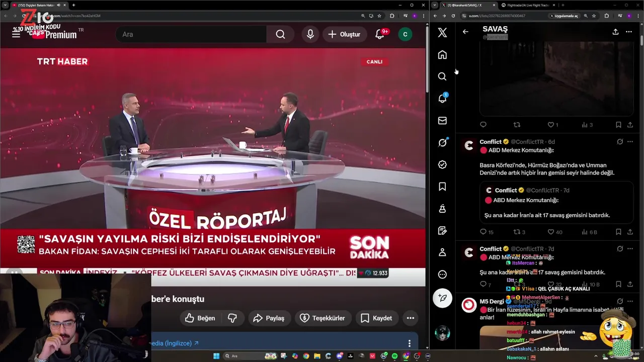Bookmark the Hürmüz Boğazı Conflict tweet

point(618,232)
